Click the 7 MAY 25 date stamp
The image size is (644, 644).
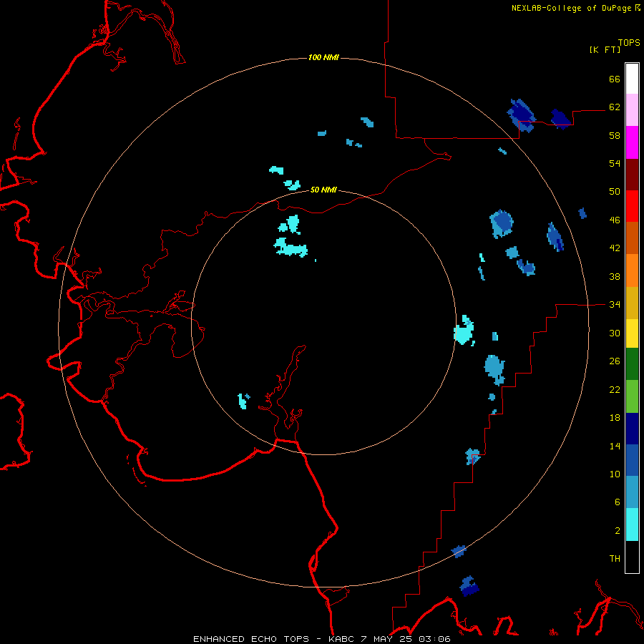pyautogui.click(x=387, y=639)
